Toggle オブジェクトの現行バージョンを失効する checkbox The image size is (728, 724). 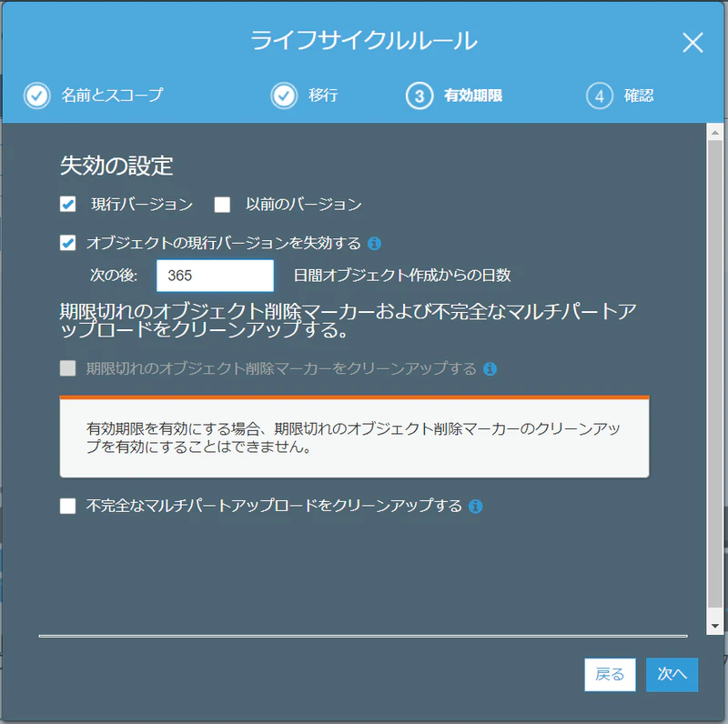pos(67,242)
